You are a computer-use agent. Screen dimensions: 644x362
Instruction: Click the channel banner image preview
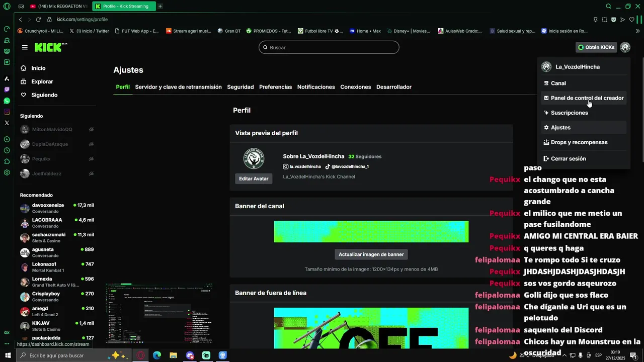pyautogui.click(x=371, y=232)
